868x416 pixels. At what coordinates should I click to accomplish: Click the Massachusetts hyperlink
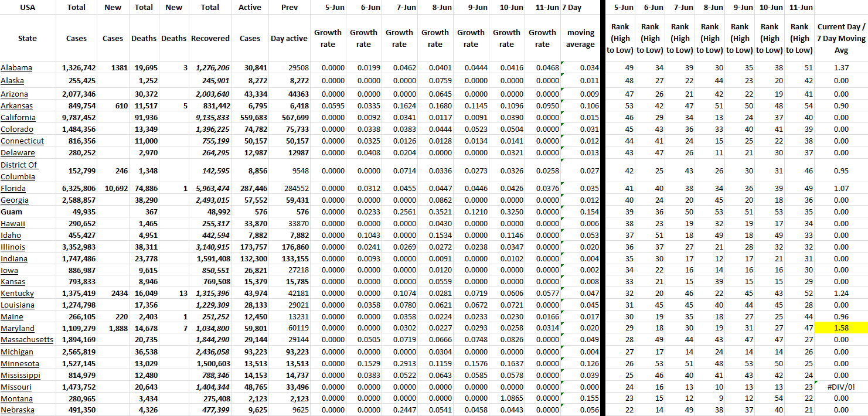coord(27,340)
